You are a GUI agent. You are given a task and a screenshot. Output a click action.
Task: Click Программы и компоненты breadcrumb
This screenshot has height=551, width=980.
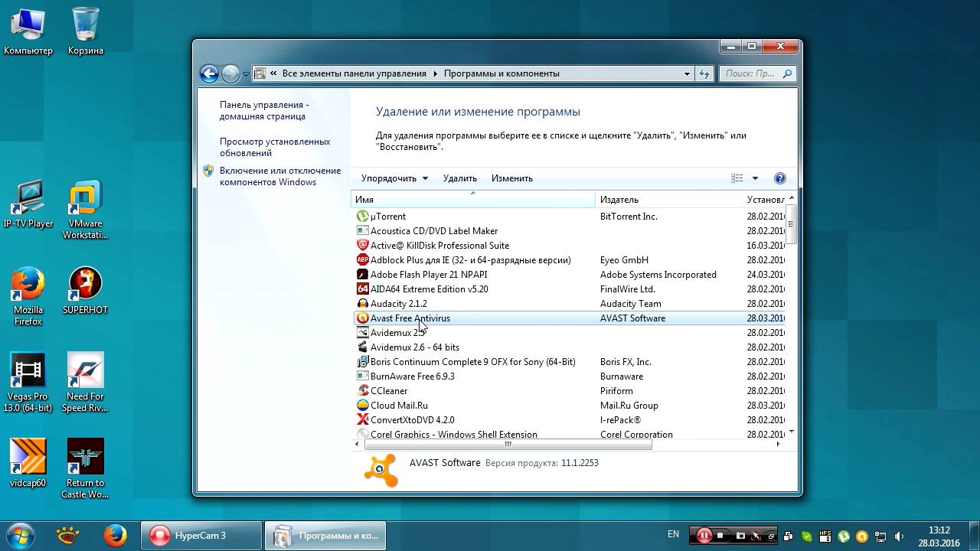click(x=501, y=74)
